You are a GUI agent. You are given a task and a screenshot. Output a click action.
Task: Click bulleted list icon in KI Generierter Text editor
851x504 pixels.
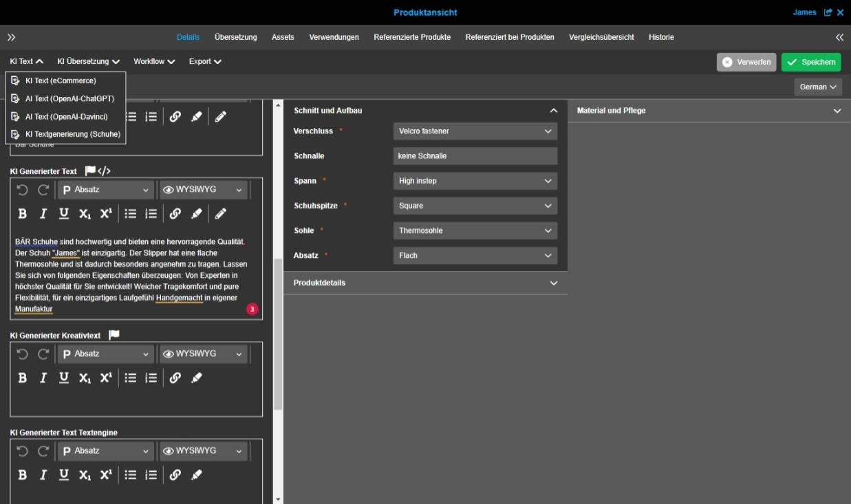pyautogui.click(x=130, y=214)
